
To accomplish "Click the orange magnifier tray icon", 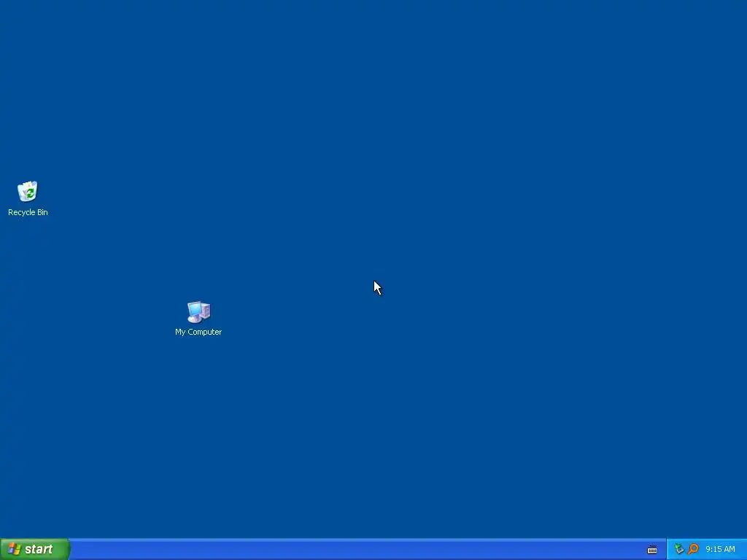I will (x=693, y=549).
